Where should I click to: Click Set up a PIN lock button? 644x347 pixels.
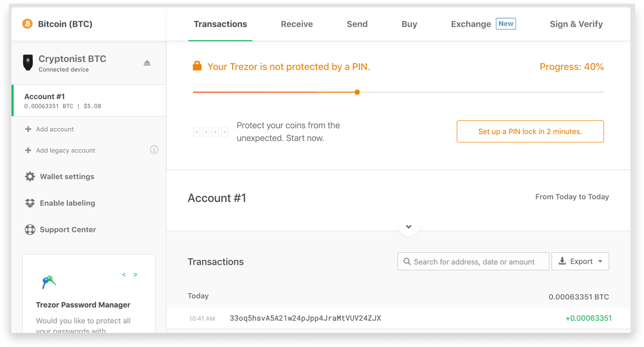(530, 132)
